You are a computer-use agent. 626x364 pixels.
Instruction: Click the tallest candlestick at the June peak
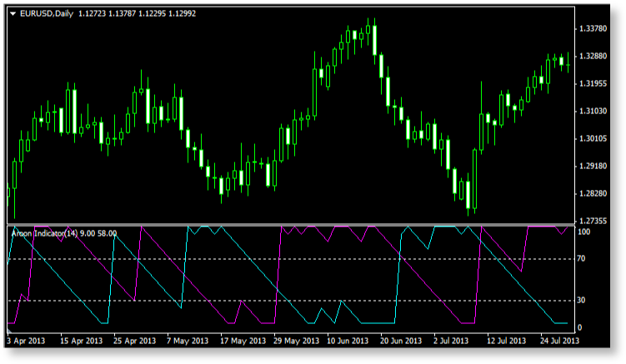[374, 39]
